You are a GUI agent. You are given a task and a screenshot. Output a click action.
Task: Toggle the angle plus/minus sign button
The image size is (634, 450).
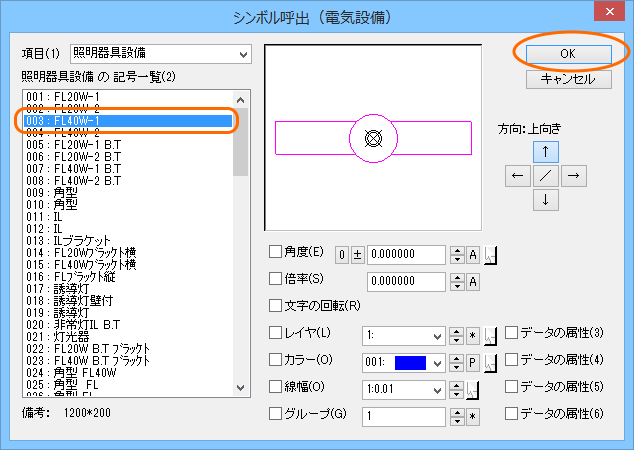click(x=355, y=254)
